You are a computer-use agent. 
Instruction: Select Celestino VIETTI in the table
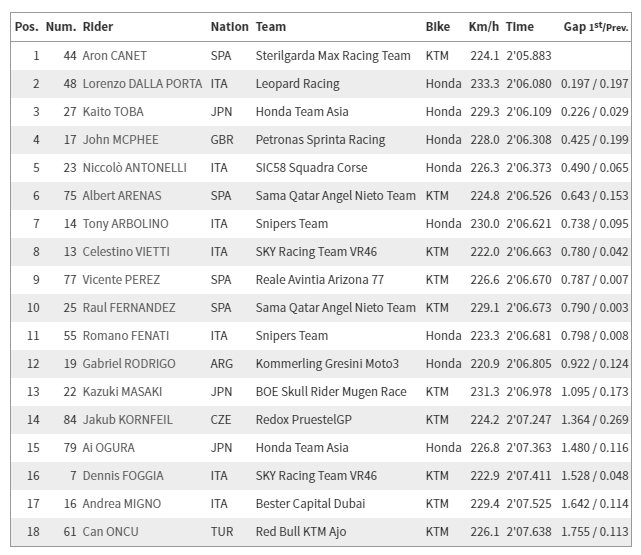click(128, 252)
